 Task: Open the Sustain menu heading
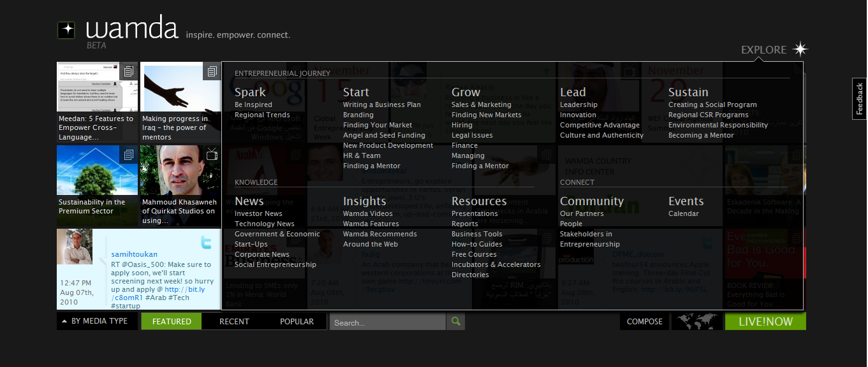(688, 92)
